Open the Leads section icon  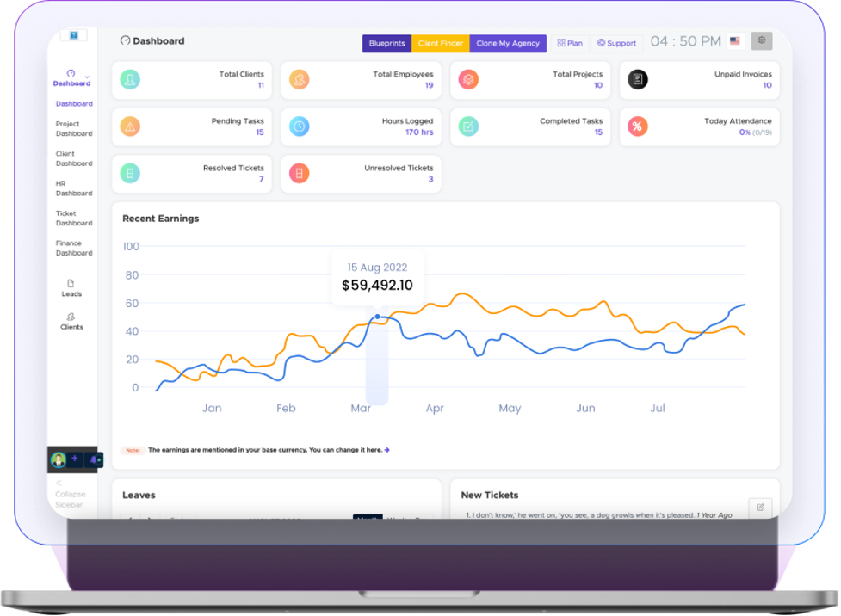[x=71, y=284]
